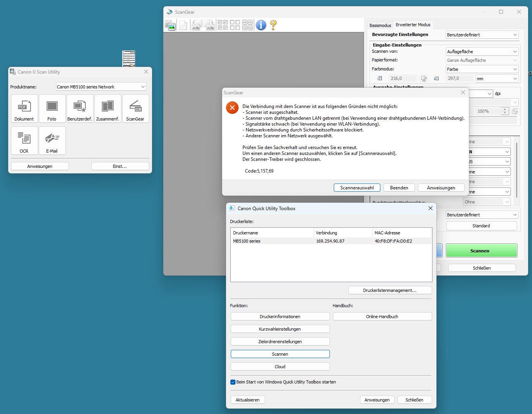
Task: Click the blank page icon in ScanGear toolbar
Action: tap(183, 25)
